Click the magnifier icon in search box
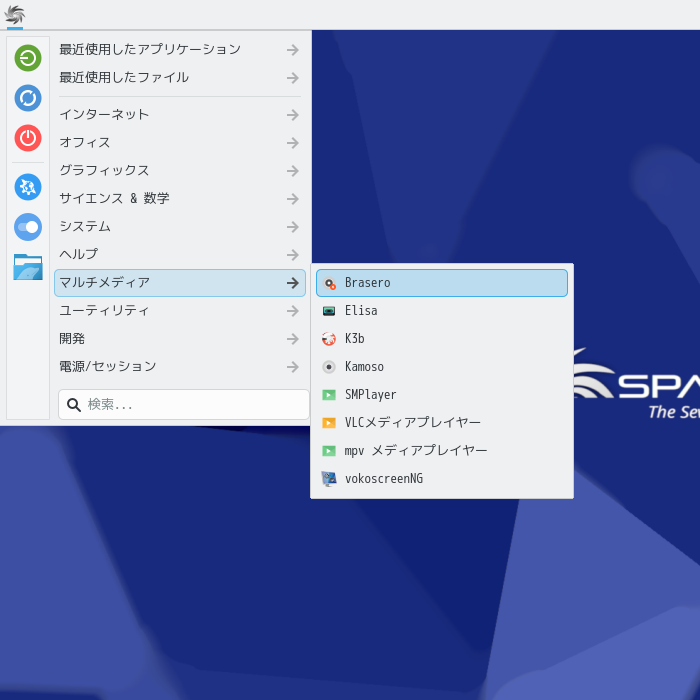This screenshot has height=700, width=700. 74,405
